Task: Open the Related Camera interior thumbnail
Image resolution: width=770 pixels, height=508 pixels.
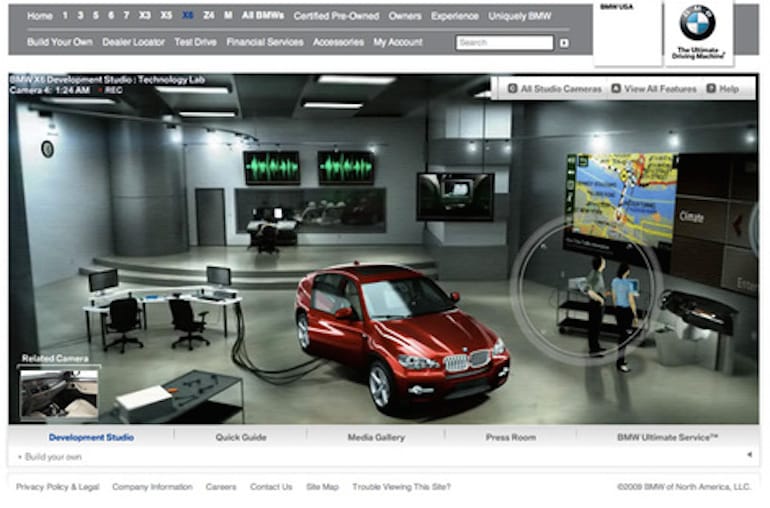Action: click(x=59, y=394)
